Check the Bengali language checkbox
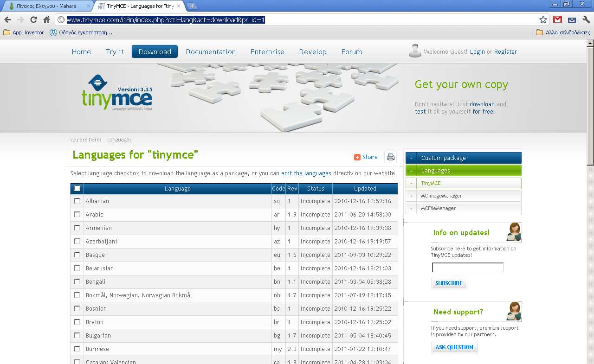The image size is (594, 364). 77,281
